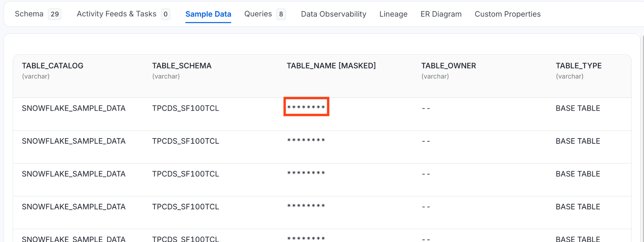Click the TABLE_NAME [MASKED] column header

click(x=331, y=66)
